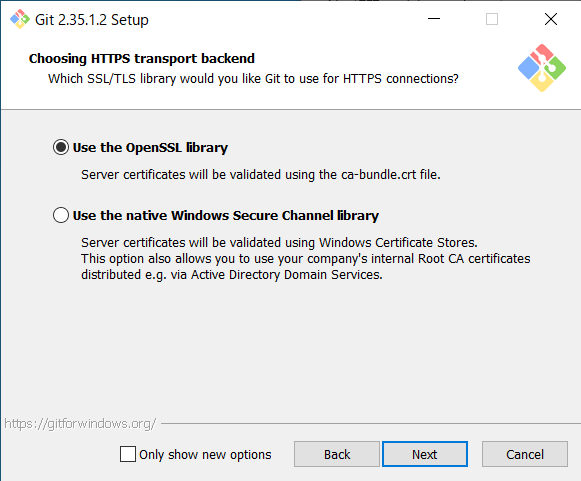Select Use the OpenSSL library option
The height and width of the screenshot is (481, 581).
(x=61, y=147)
